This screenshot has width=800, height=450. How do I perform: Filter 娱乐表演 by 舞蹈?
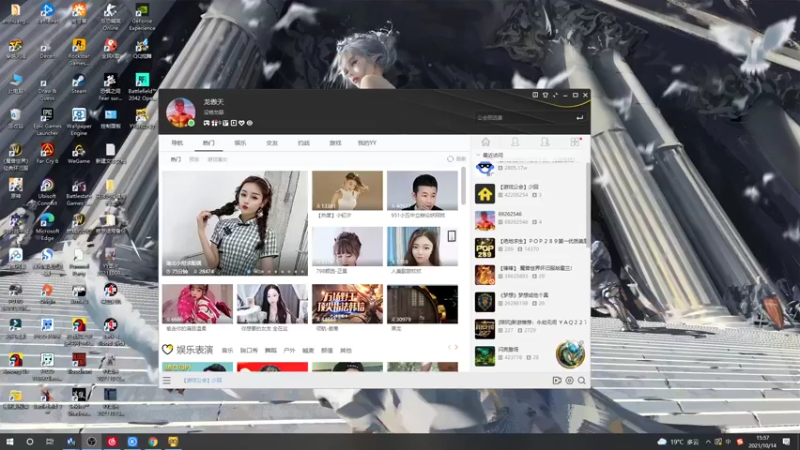270,351
